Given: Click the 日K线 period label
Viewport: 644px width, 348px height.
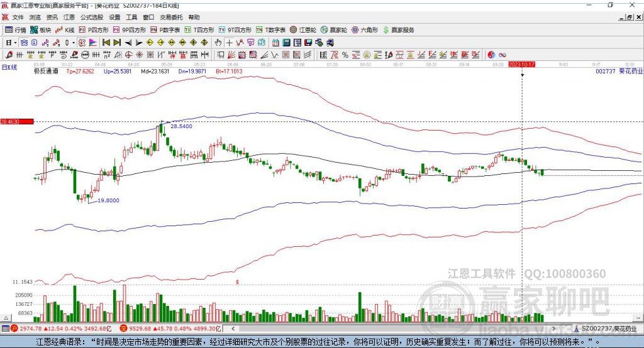Looking at the screenshot, I should click(x=9, y=67).
